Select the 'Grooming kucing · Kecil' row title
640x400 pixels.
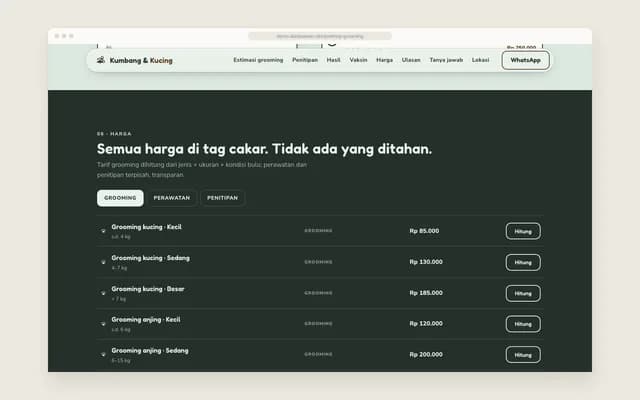click(147, 227)
